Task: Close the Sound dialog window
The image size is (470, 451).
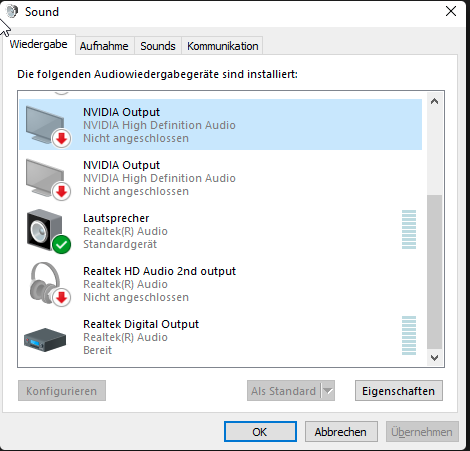Action: [x=451, y=11]
